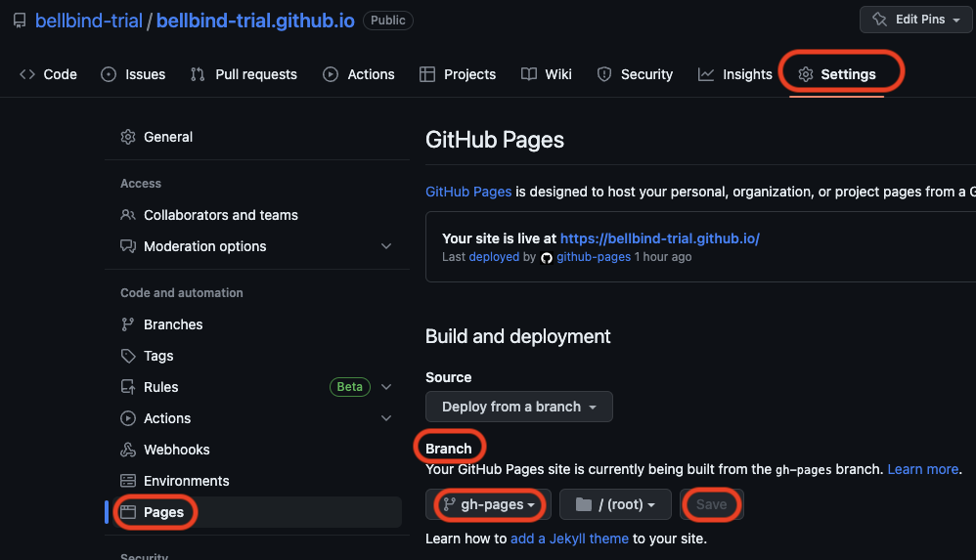The image size is (976, 560).
Task: Click the Beta badge next to Rules
Action: pos(350,387)
